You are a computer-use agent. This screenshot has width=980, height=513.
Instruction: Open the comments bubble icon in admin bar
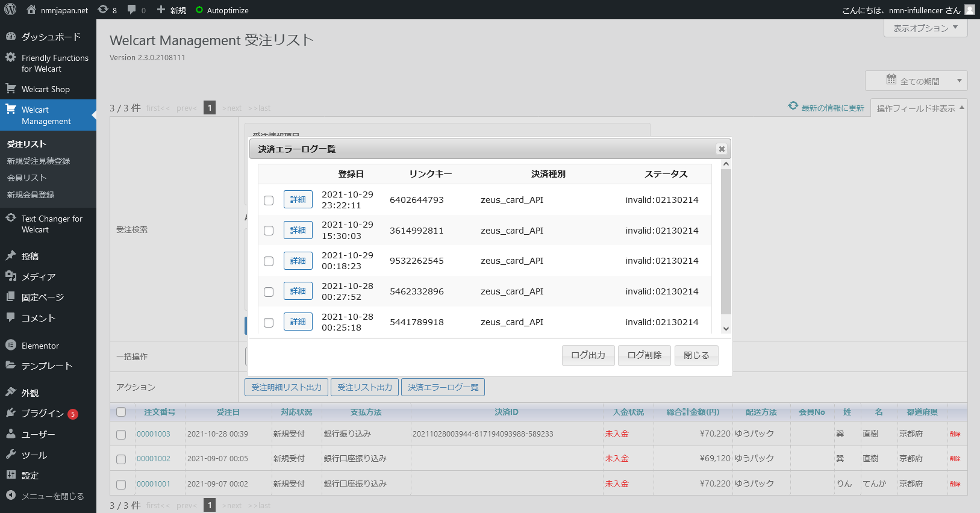point(131,10)
